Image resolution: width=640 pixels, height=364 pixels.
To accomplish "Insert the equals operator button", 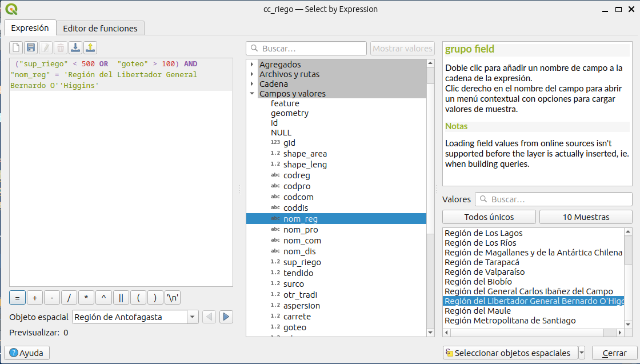I will (x=17, y=298).
